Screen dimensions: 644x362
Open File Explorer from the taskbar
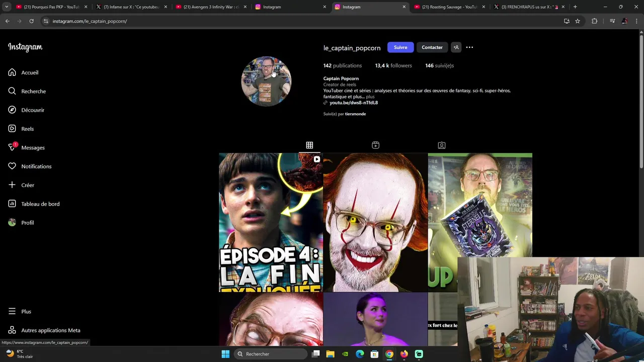pyautogui.click(x=331, y=354)
